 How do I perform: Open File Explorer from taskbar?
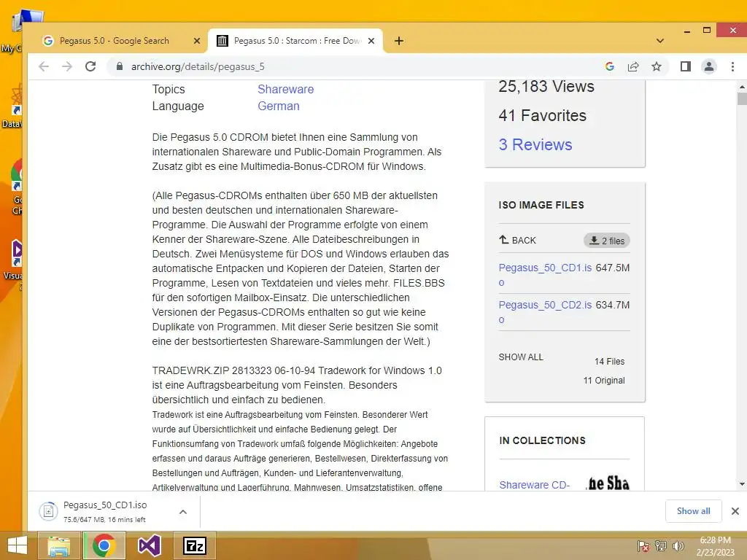click(x=59, y=545)
